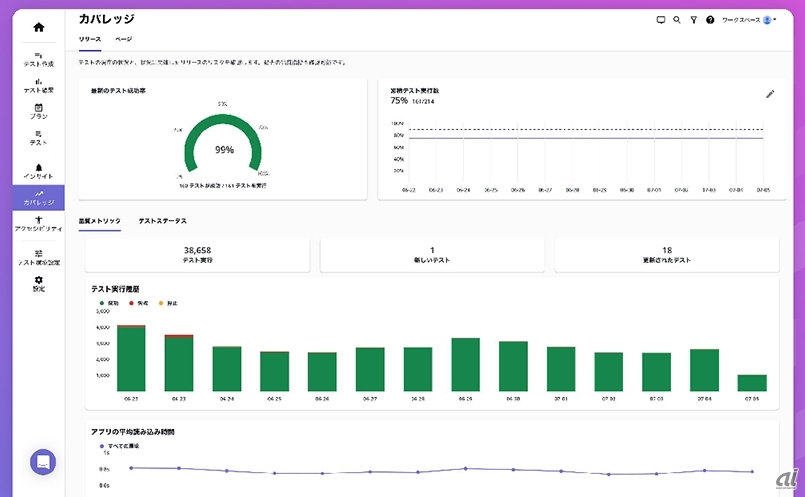Screen dimensions: 805x497
Task: Expand the ワークスペース account dropdown
Action: pos(749,20)
